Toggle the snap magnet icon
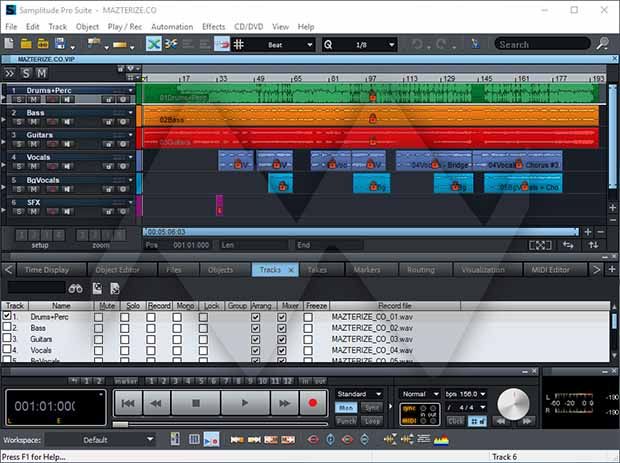The height and width of the screenshot is (463, 620). tap(222, 44)
